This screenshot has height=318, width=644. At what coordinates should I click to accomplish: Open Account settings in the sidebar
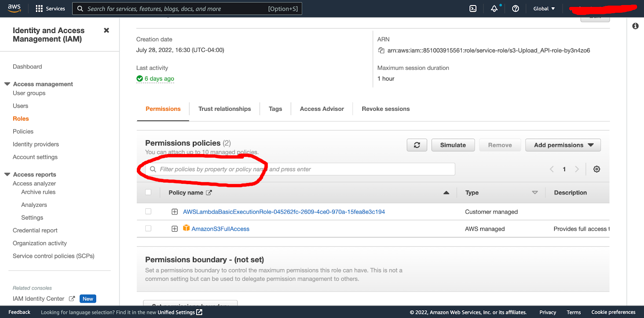pyautogui.click(x=35, y=157)
